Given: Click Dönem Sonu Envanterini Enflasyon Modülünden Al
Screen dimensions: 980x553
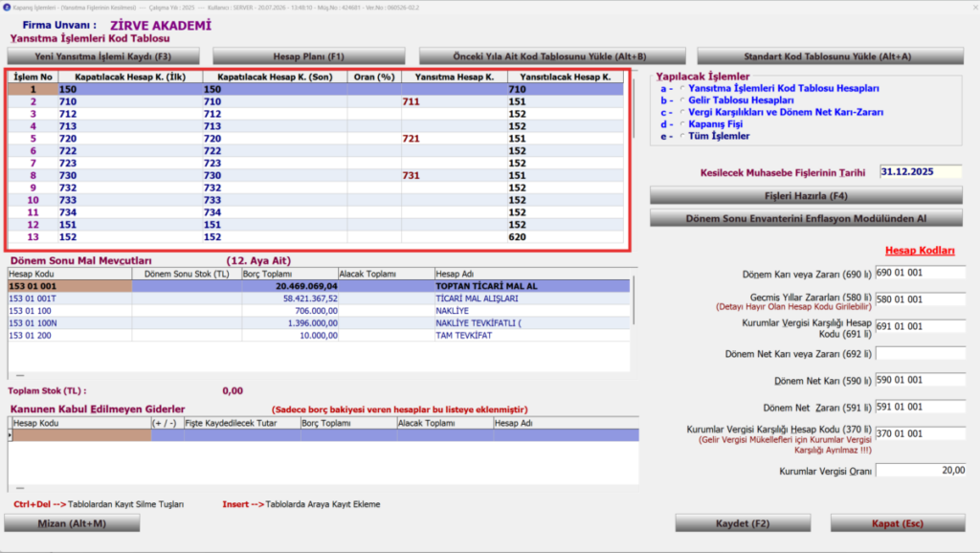Looking at the screenshot, I should click(x=806, y=219).
